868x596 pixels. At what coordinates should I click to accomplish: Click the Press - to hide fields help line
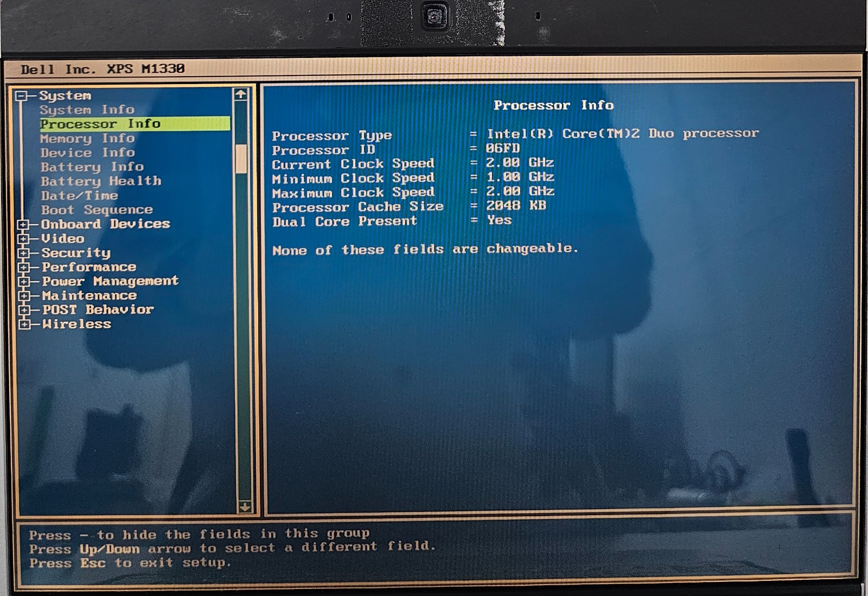[x=199, y=534]
